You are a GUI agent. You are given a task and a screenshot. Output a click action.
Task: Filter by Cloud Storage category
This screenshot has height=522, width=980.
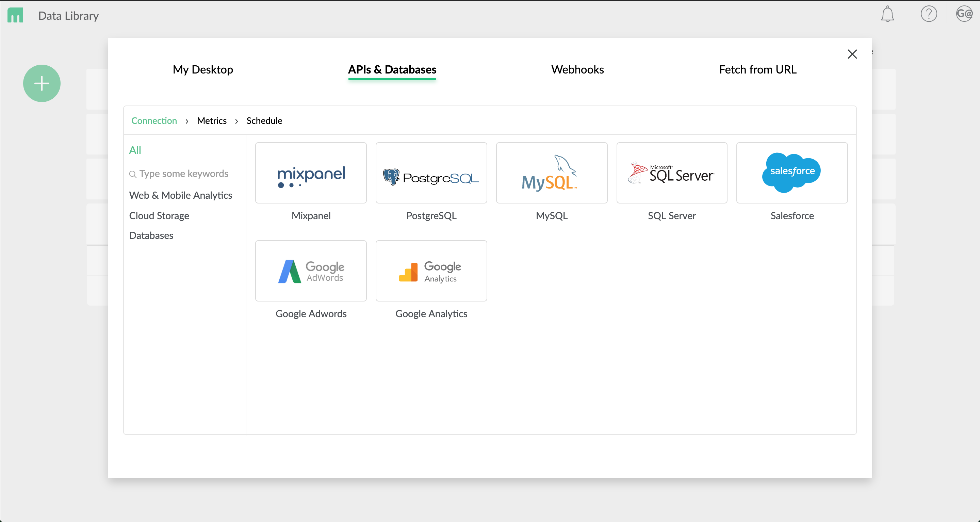pos(159,216)
